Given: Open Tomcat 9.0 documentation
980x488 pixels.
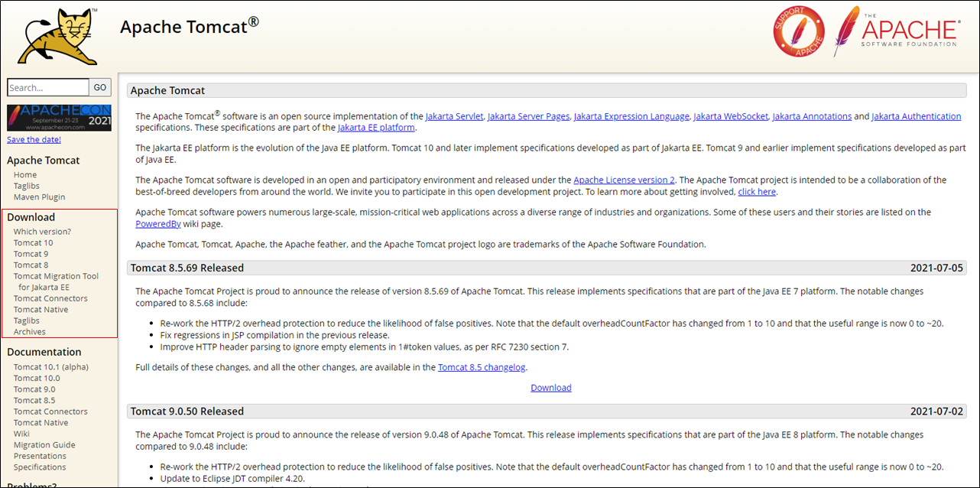Looking at the screenshot, I should (x=34, y=389).
